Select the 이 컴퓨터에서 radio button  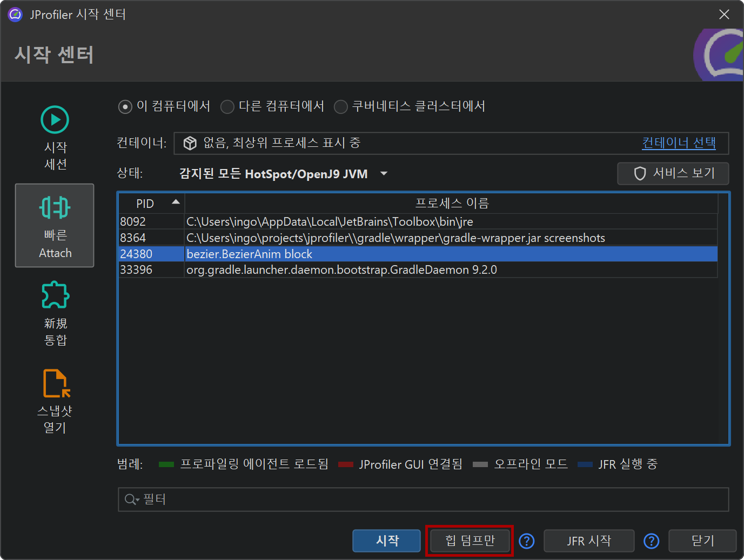click(125, 107)
